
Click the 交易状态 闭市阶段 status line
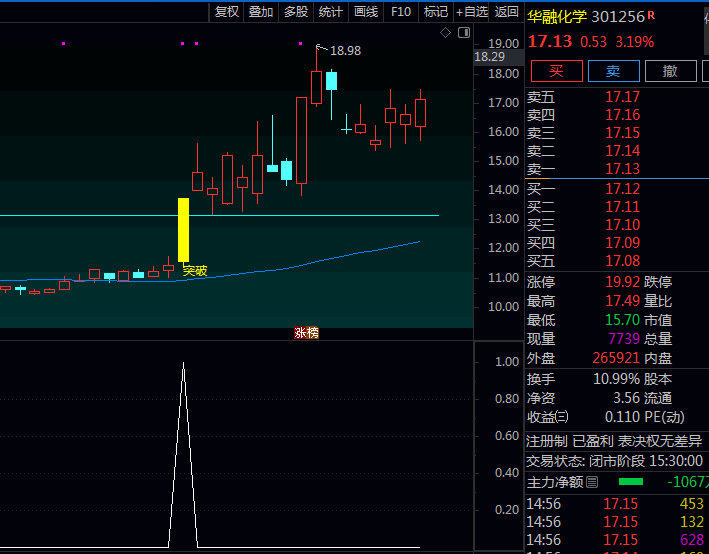614,461
